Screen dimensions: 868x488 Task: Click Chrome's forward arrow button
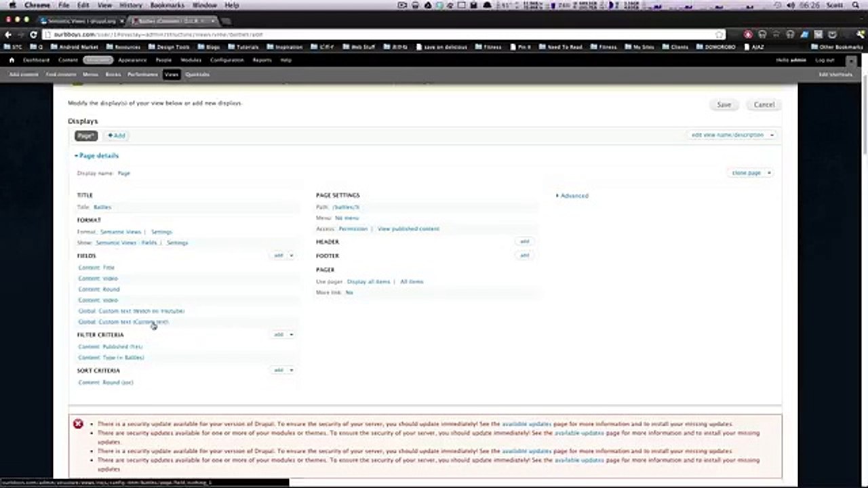[20, 34]
